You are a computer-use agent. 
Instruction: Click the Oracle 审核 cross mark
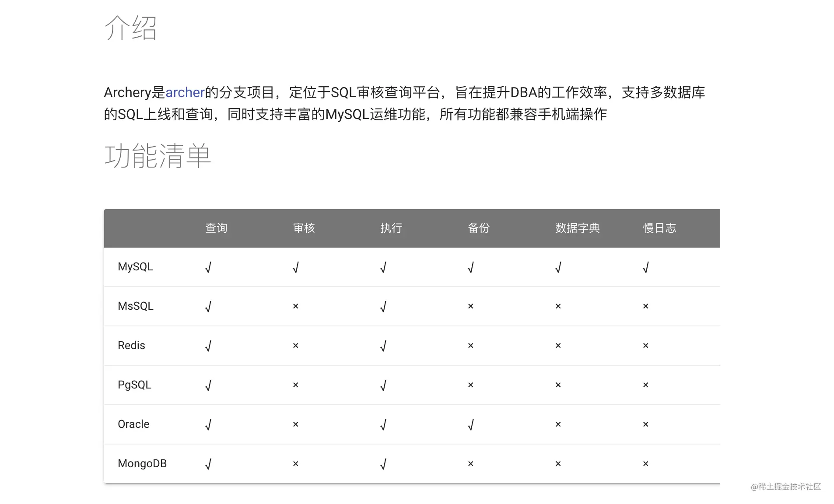[296, 424]
